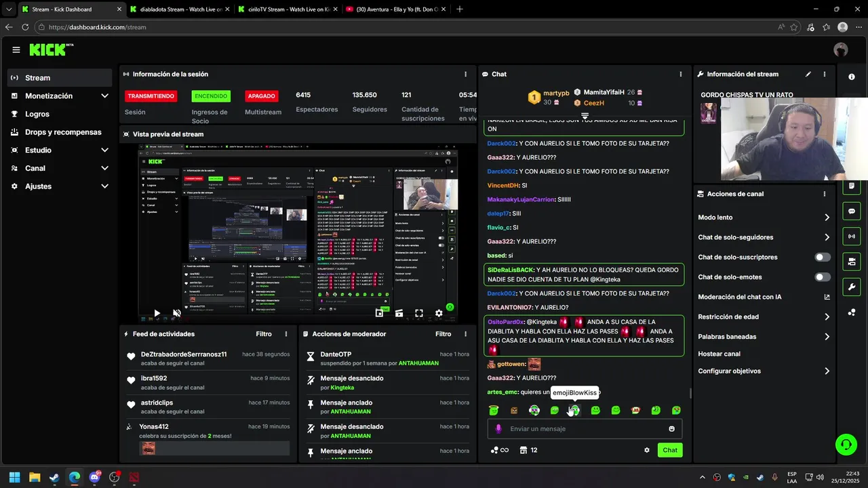
Task: Open Acciones de moderador options menu
Action: coord(465,334)
